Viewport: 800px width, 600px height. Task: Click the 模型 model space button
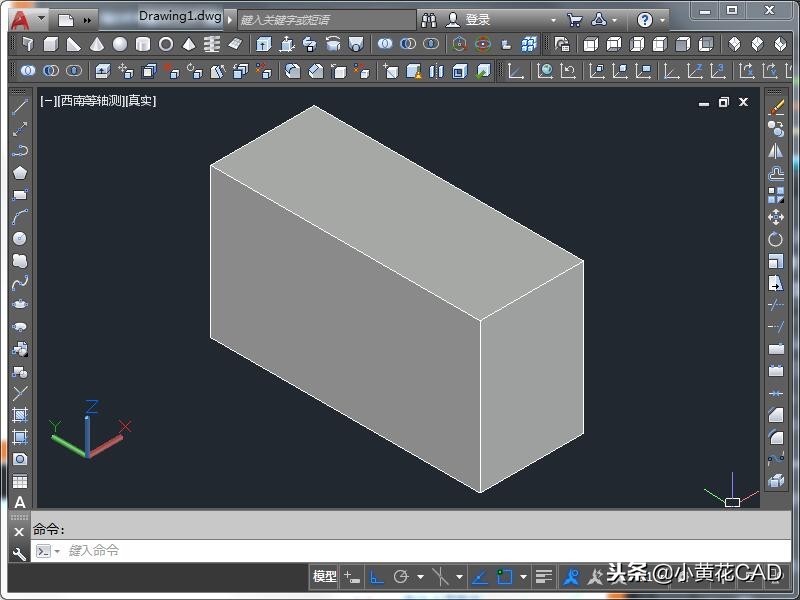(325, 577)
